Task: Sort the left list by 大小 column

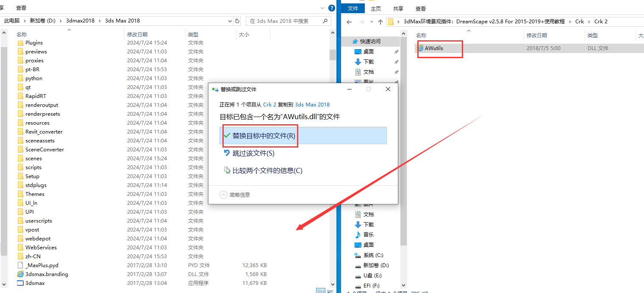Action: point(244,34)
